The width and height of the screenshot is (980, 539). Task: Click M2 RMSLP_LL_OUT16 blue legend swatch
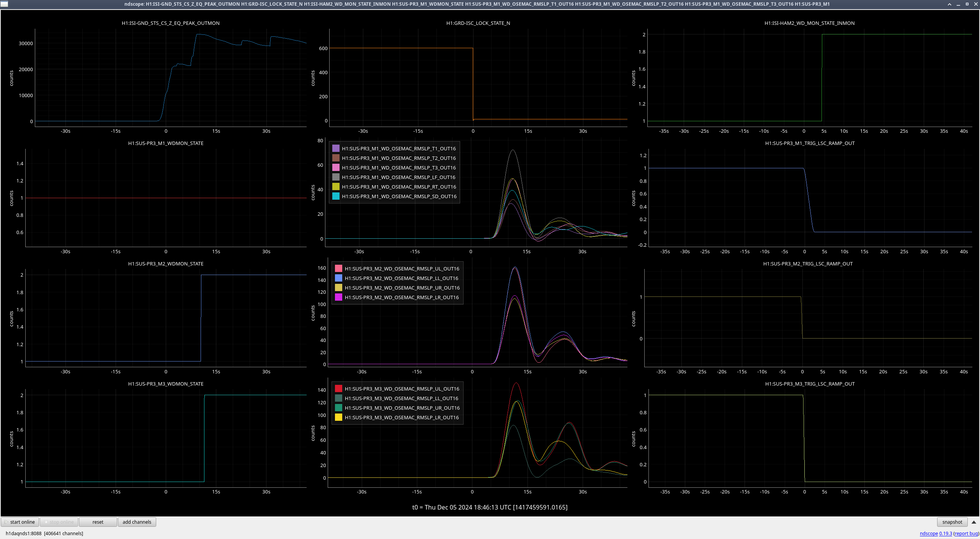pyautogui.click(x=338, y=278)
